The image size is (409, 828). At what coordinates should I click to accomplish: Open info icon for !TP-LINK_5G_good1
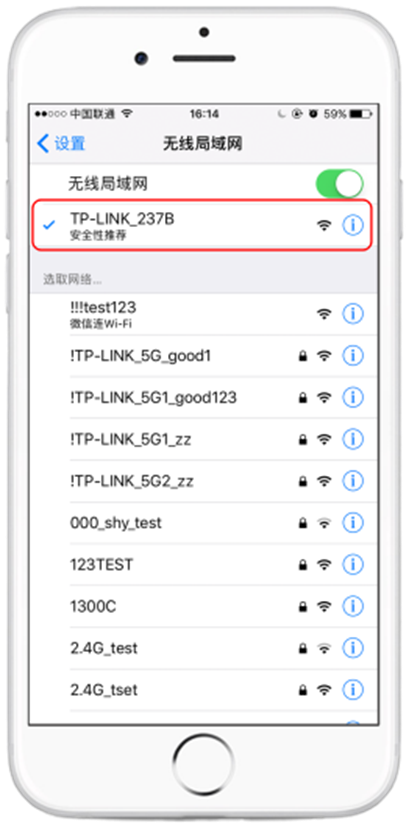(x=353, y=356)
